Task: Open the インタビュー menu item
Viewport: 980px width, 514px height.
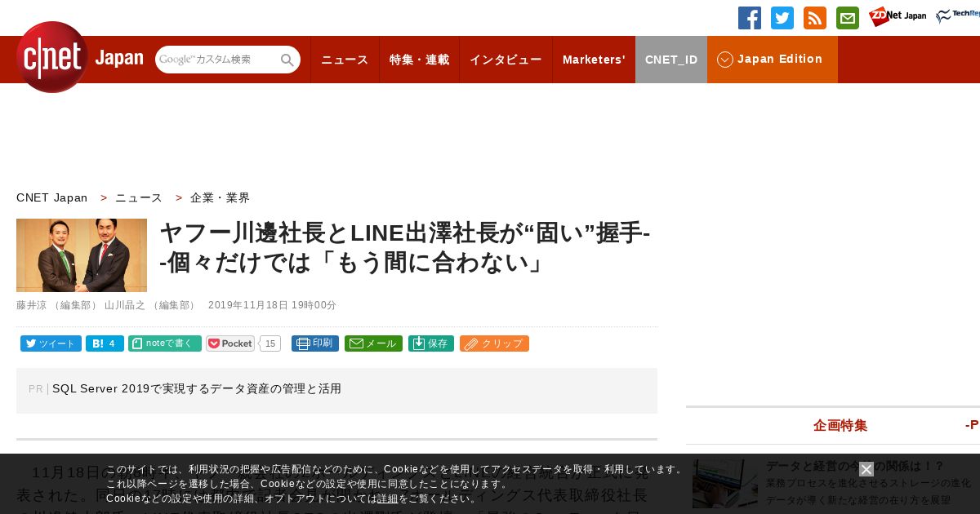Action: [x=506, y=60]
